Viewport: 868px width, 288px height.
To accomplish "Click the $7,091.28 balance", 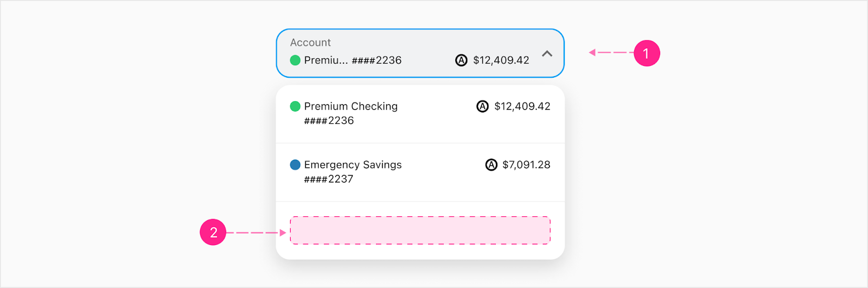I will click(x=526, y=165).
